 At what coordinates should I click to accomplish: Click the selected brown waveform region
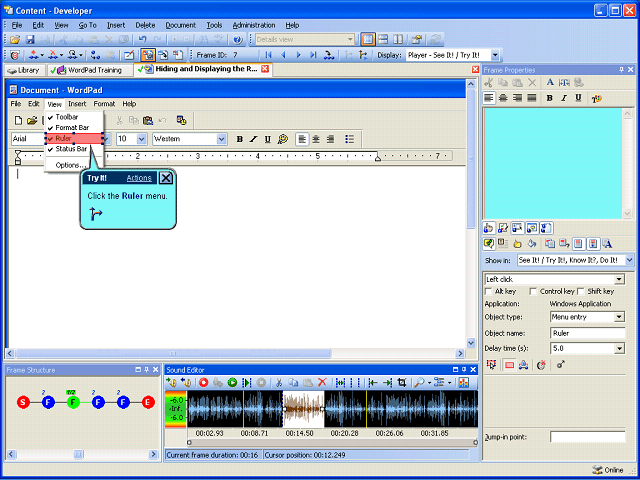pyautogui.click(x=303, y=409)
